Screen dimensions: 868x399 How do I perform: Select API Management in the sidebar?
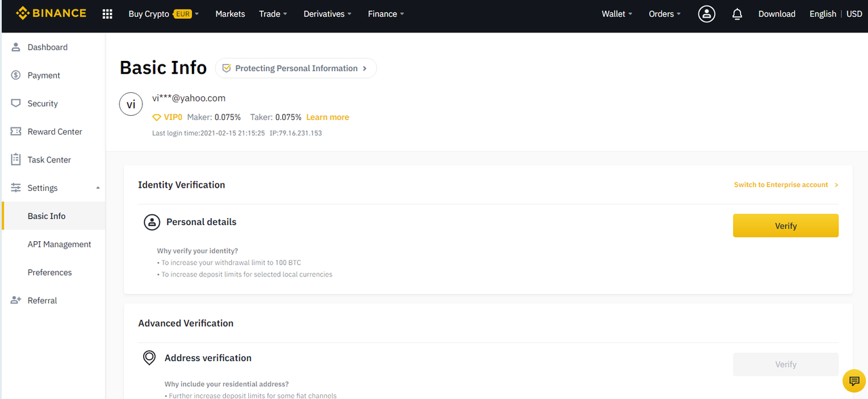[x=59, y=244]
